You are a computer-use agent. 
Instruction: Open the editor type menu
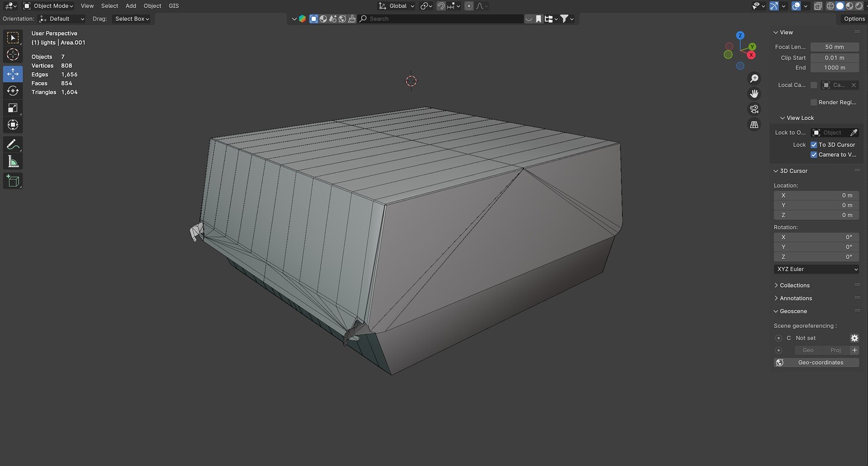pos(10,6)
